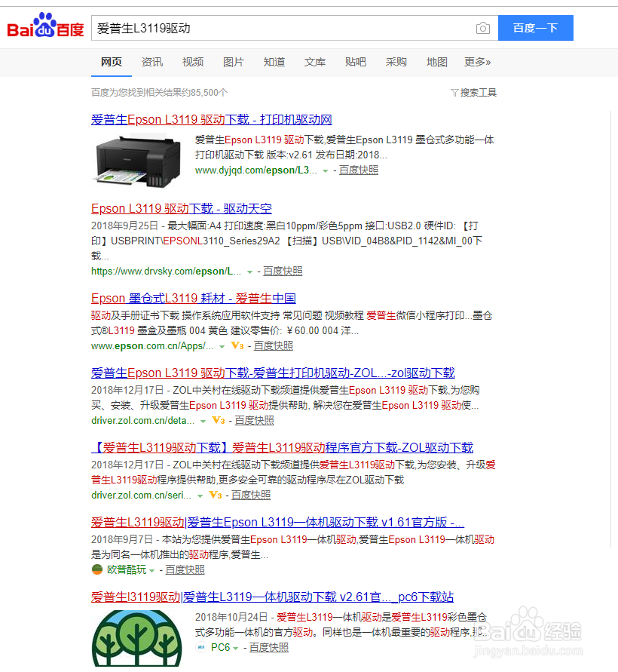Expand dropdown arrow next to www.dyjqd.com URL
The width and height of the screenshot is (618, 672).
pyautogui.click(x=326, y=171)
